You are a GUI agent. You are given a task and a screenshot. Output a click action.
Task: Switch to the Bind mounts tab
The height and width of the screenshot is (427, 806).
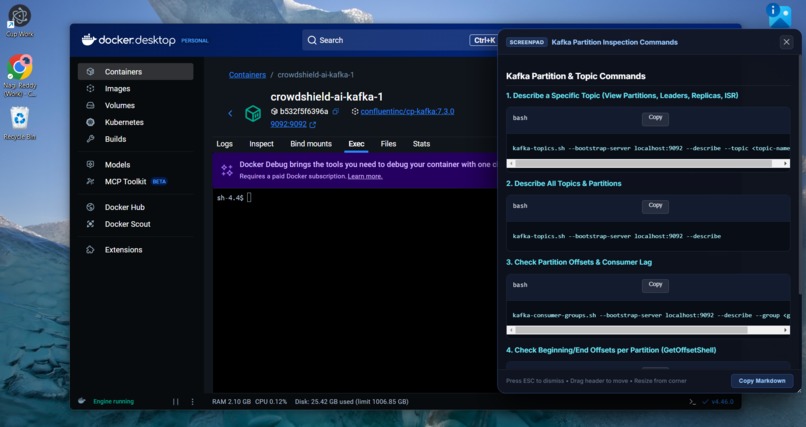click(311, 144)
